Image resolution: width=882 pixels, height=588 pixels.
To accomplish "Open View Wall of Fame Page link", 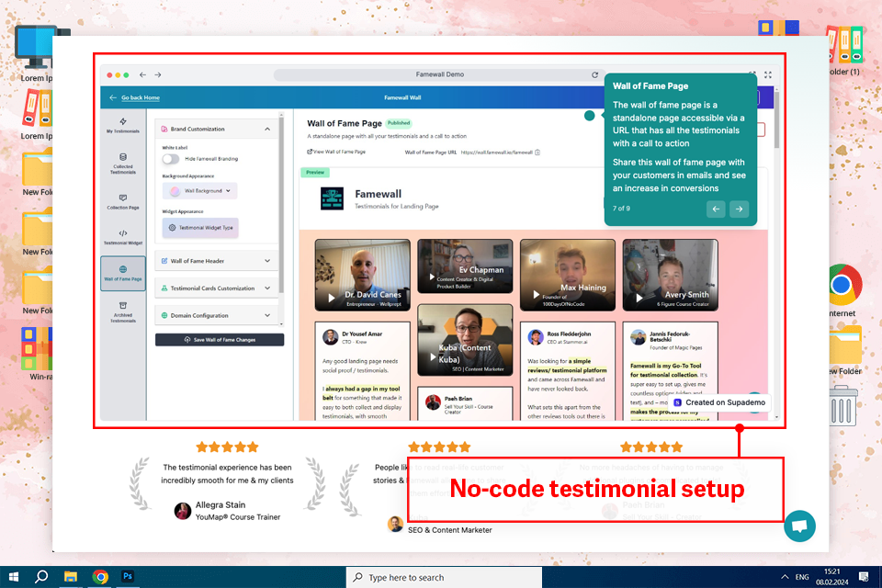I will click(336, 152).
